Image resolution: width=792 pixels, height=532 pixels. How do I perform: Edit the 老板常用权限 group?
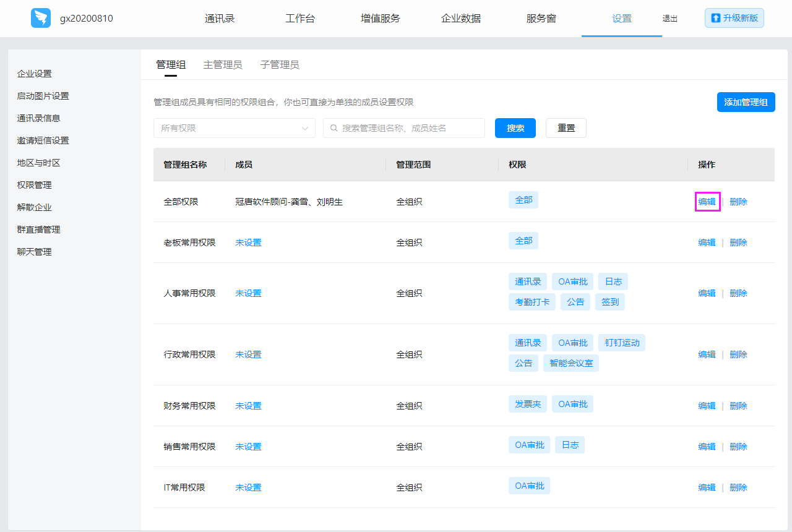707,242
